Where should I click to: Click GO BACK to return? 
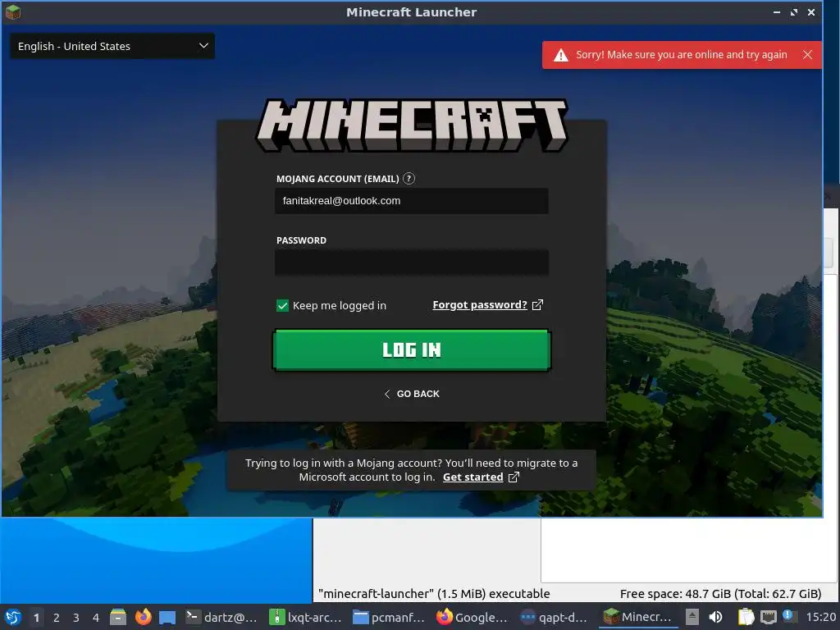pos(412,394)
